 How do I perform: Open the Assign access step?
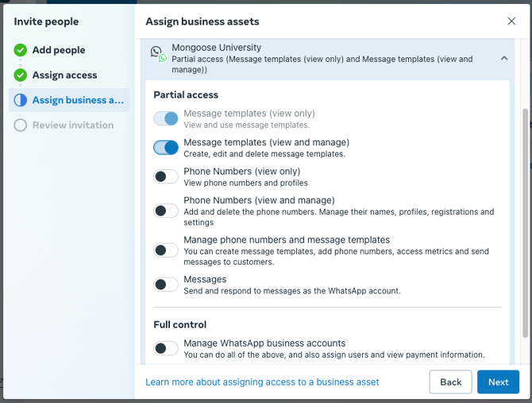click(x=64, y=76)
